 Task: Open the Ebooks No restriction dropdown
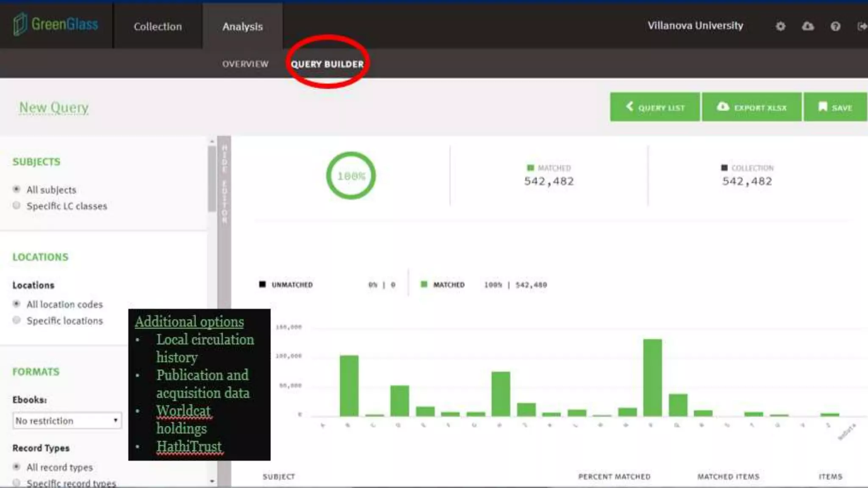[x=67, y=421]
